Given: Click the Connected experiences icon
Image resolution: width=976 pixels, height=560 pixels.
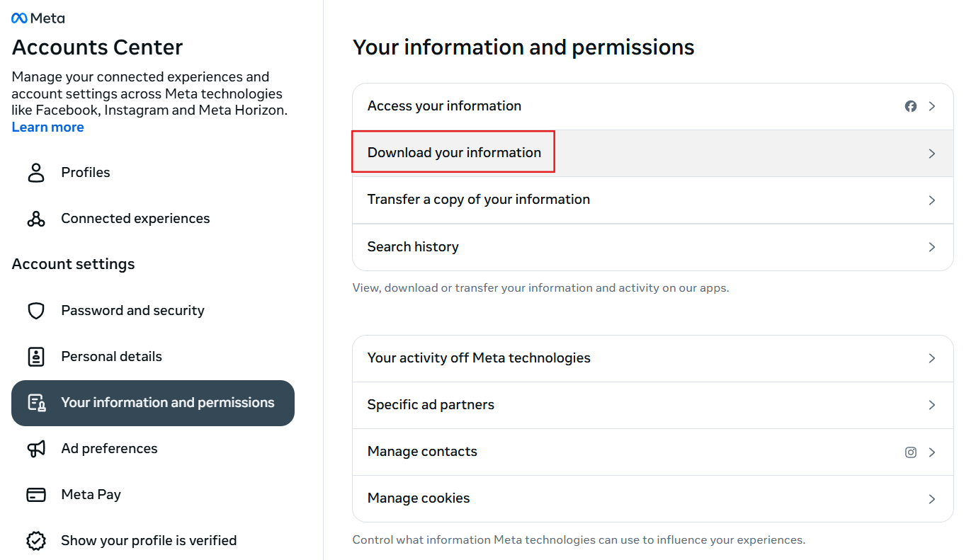Looking at the screenshot, I should coord(36,219).
